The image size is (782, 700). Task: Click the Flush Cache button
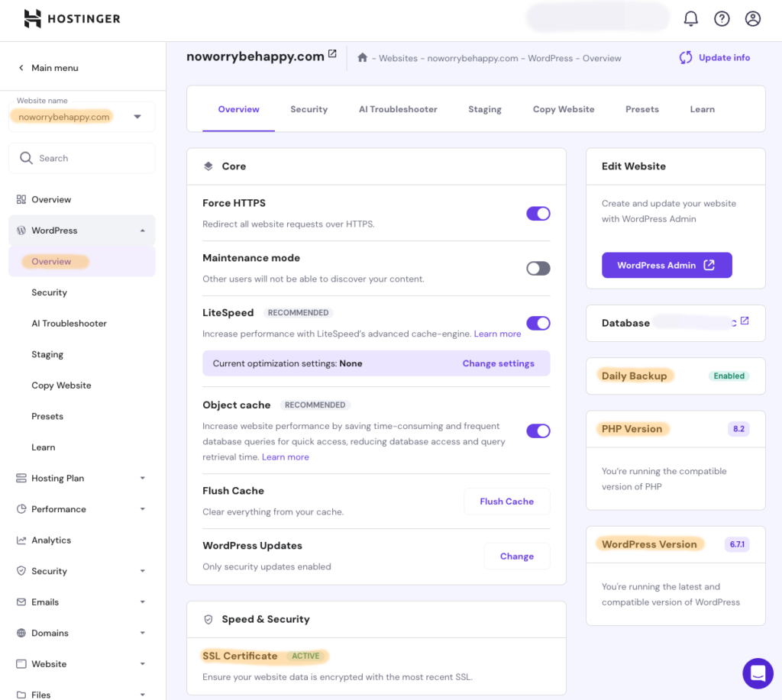pos(507,502)
